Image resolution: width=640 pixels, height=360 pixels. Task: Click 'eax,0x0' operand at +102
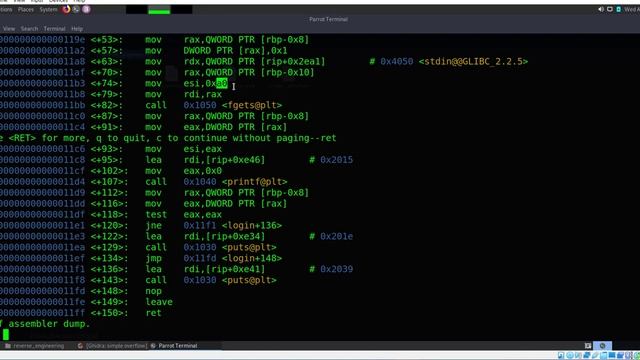click(202, 171)
